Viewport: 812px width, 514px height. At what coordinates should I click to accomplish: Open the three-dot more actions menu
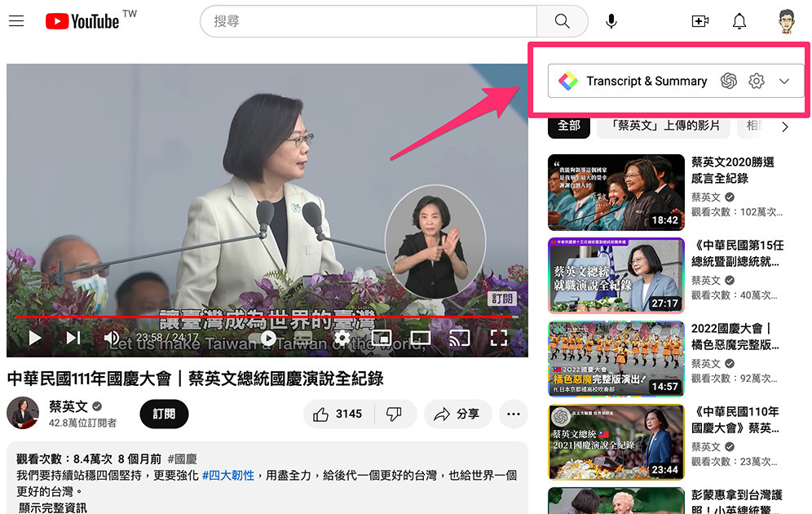(x=513, y=414)
